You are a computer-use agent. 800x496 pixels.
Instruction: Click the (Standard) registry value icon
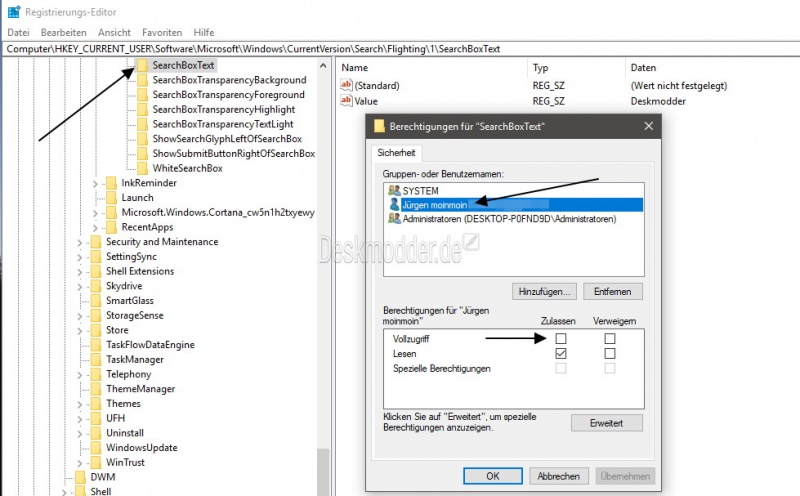347,86
